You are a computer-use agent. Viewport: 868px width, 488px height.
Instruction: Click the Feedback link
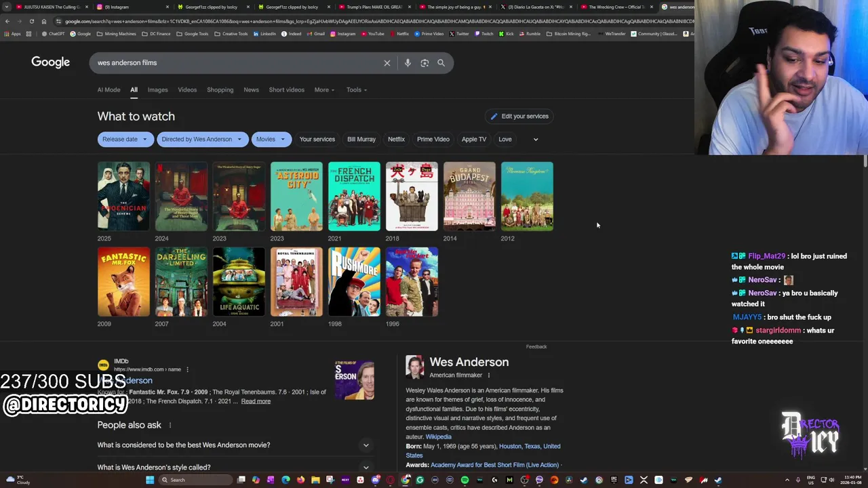coord(536,347)
